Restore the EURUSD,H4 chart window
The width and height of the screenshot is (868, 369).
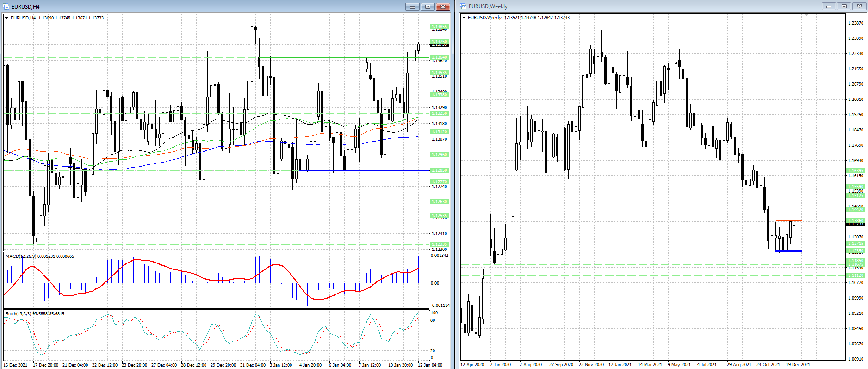click(x=428, y=6)
